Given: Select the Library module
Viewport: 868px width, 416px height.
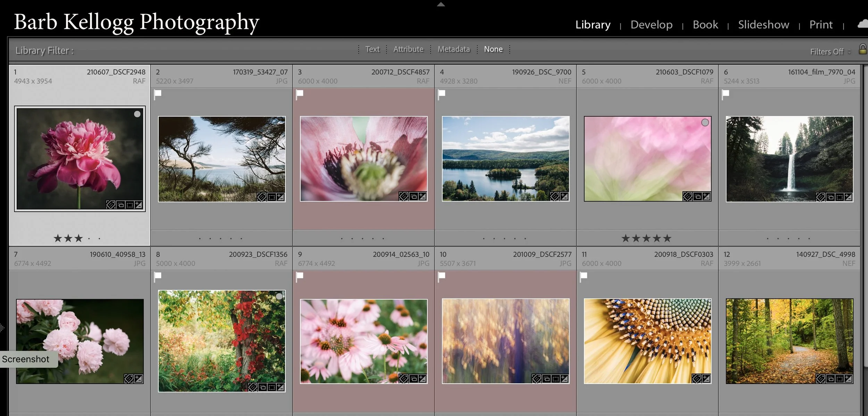Looking at the screenshot, I should click(x=593, y=24).
